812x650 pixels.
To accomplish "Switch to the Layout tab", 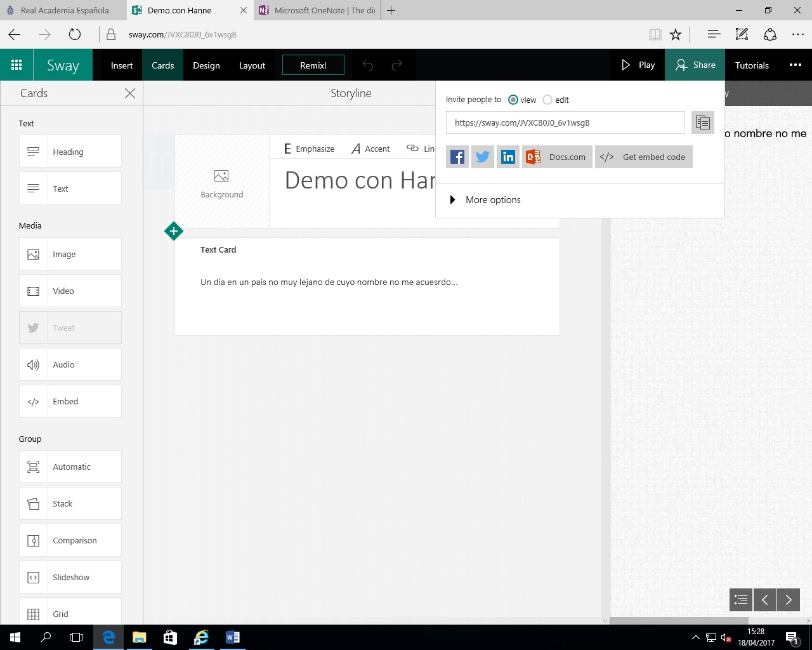I will [252, 65].
